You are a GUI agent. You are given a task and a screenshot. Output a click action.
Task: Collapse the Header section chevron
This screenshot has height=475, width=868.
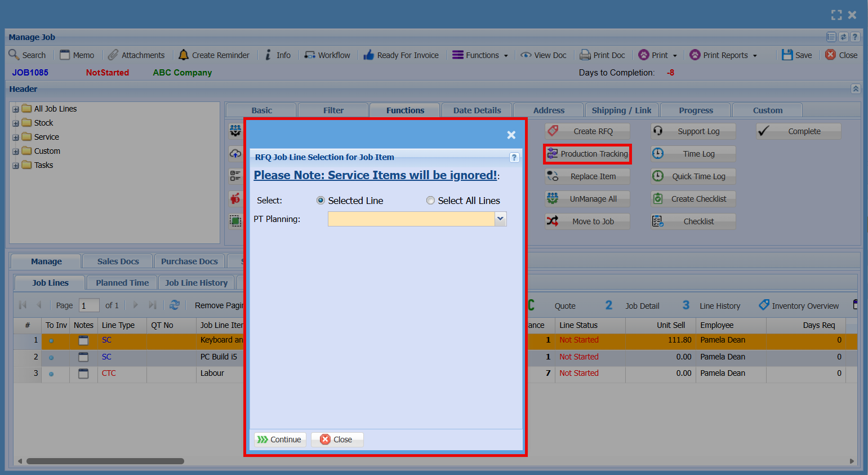(x=856, y=88)
